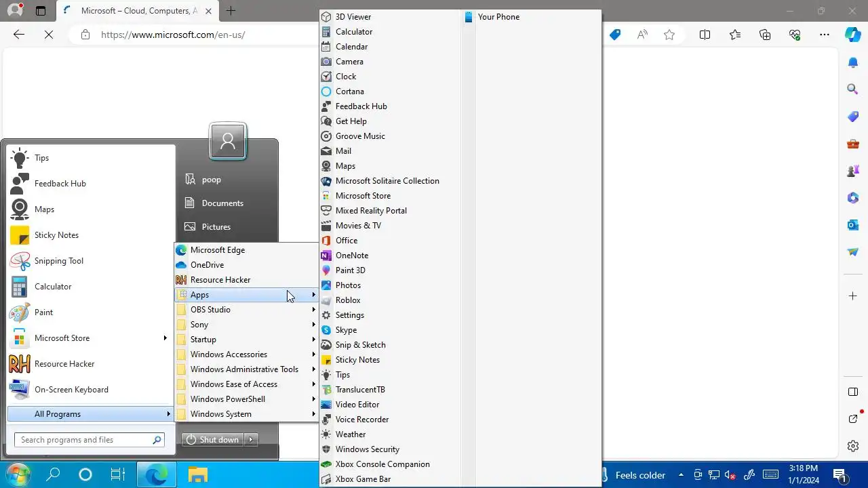The height and width of the screenshot is (488, 868).
Task: Launch Calculator in the Apps submenu
Action: (390, 32)
